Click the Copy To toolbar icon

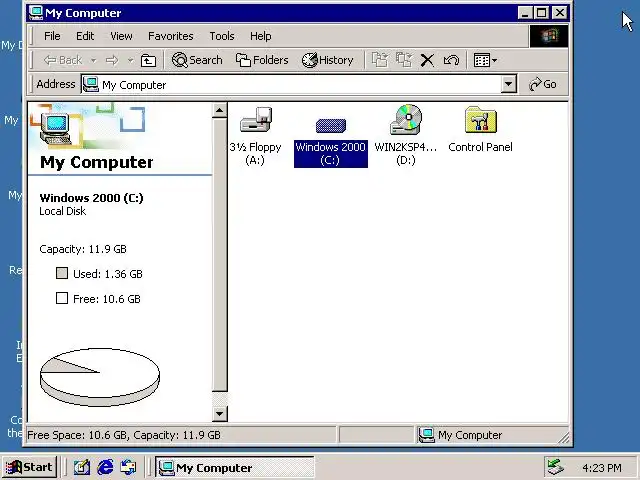(x=404, y=60)
